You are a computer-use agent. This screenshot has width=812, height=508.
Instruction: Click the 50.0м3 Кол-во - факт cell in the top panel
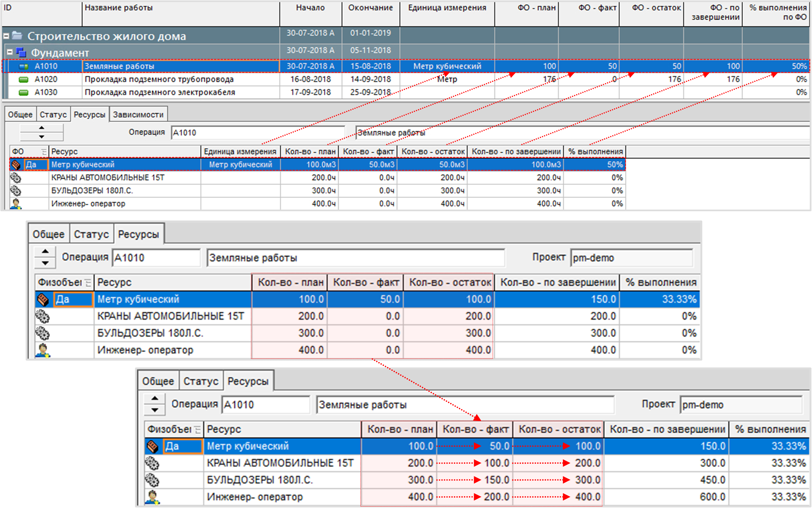pyautogui.click(x=368, y=165)
